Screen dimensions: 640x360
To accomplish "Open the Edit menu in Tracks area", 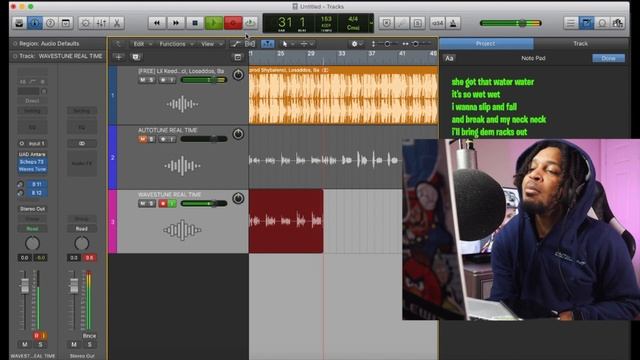I will tap(142, 44).
